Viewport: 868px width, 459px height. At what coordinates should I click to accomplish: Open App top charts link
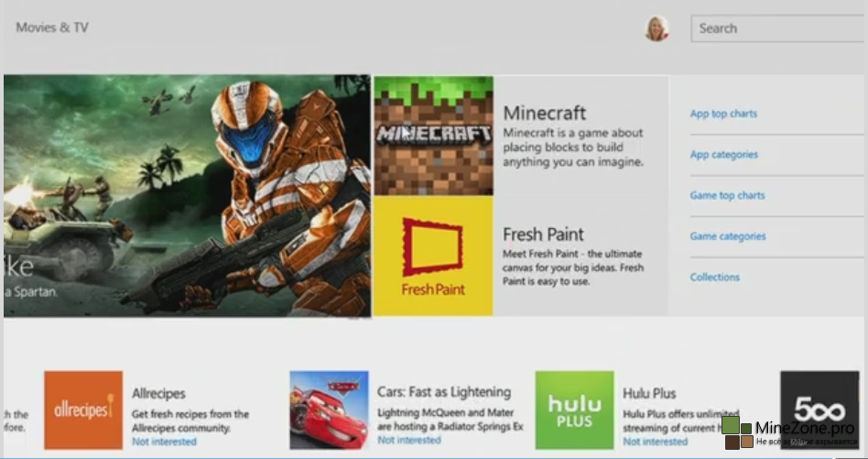[723, 114]
